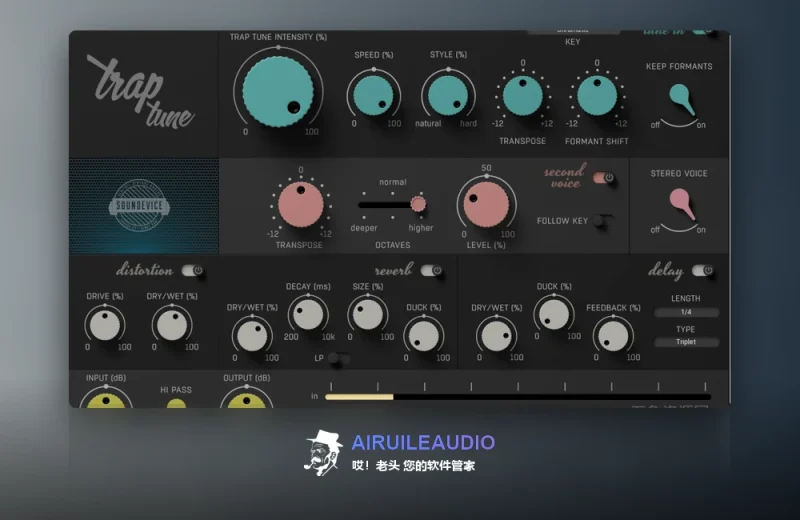Click the Octaves slider handle

tap(418, 205)
